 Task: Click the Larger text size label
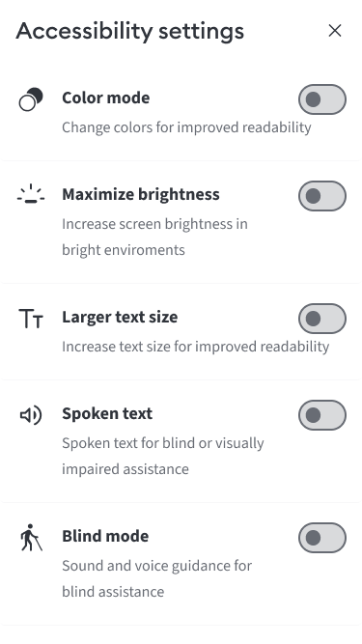point(120,317)
